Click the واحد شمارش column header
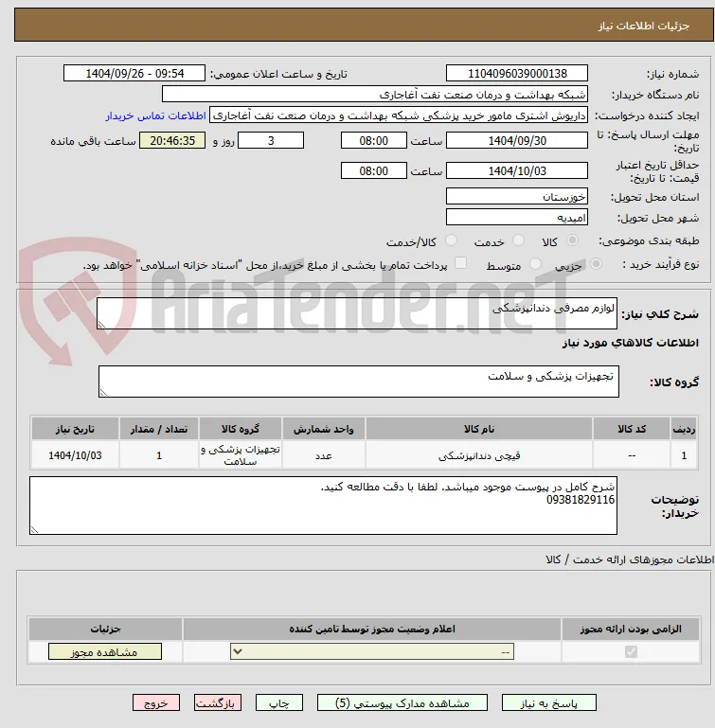The width and height of the screenshot is (715, 728). tap(323, 429)
